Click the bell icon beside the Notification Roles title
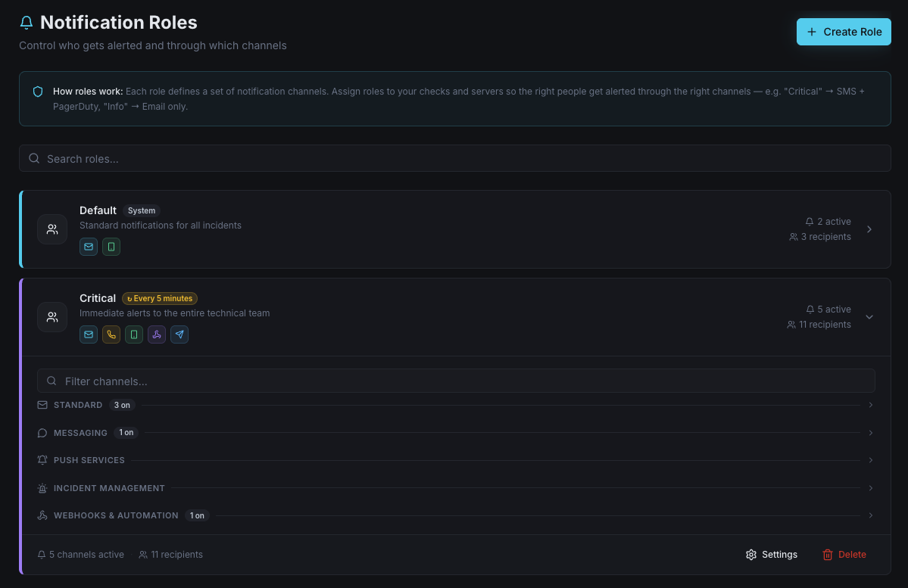908x588 pixels. pyautogui.click(x=27, y=22)
